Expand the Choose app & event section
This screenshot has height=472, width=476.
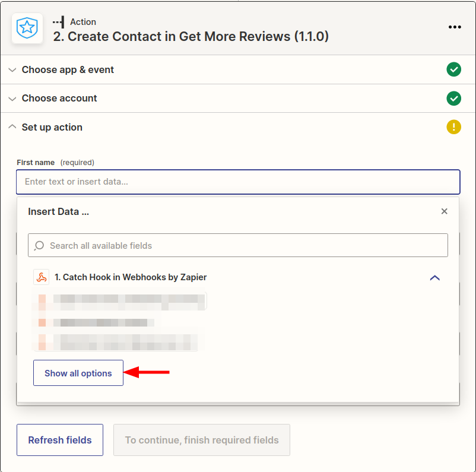tap(68, 69)
